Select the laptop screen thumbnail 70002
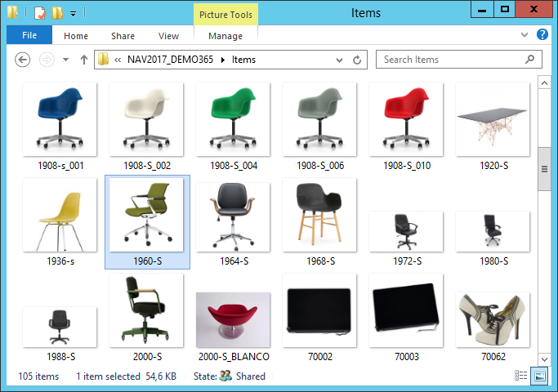The height and width of the screenshot is (392, 558). (x=319, y=310)
